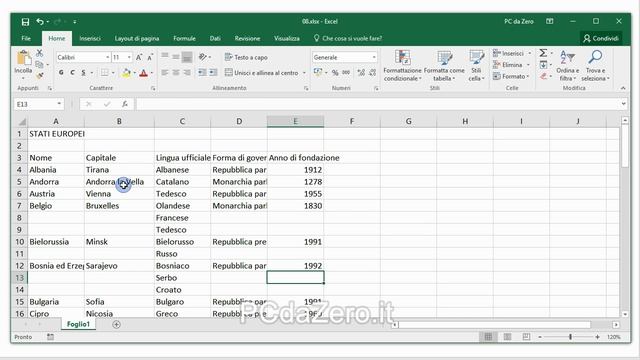640x360 pixels.
Task: Align text left in cell
Action: (x=165, y=73)
